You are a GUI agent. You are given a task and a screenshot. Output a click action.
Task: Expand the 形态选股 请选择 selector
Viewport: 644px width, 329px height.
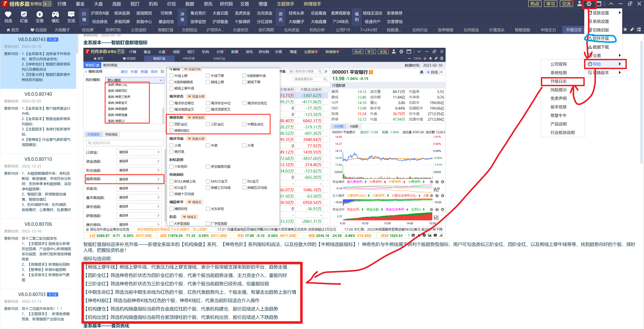click(139, 170)
